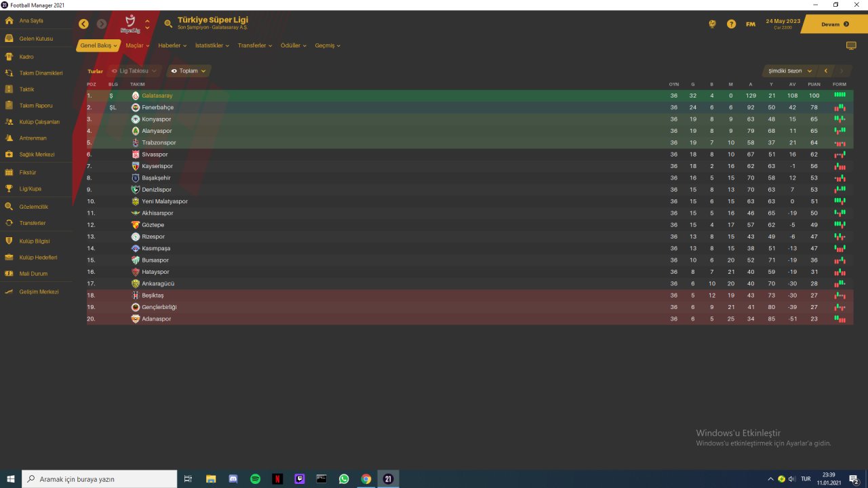Image resolution: width=868 pixels, height=488 pixels.
Task: Open Beşiktaş team link
Action: pyautogui.click(x=153, y=296)
